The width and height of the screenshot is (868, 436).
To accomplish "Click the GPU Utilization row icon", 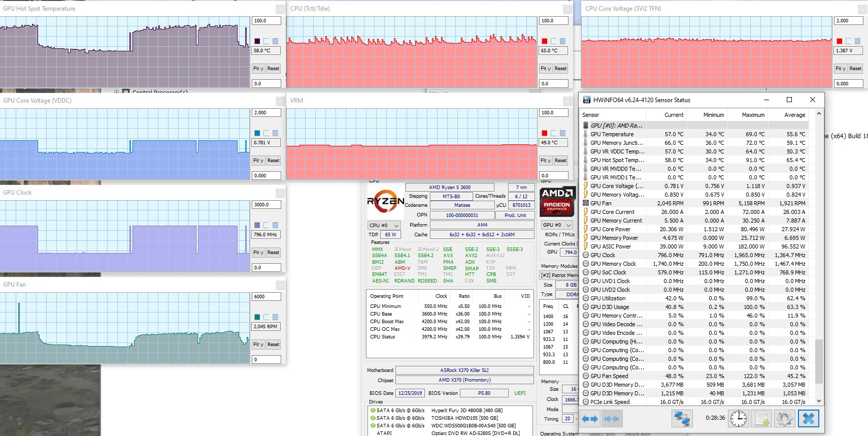I will (x=586, y=298).
